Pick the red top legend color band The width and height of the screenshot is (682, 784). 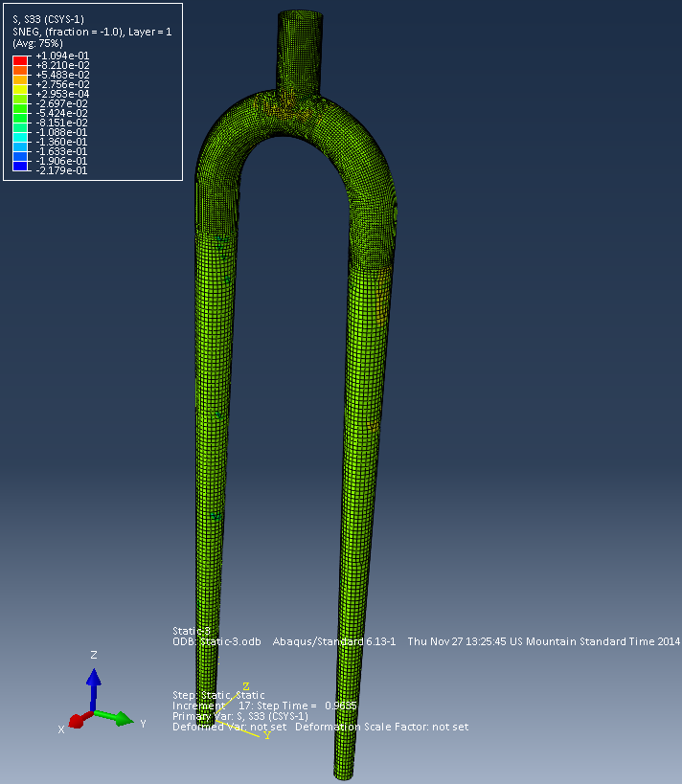pos(20,60)
